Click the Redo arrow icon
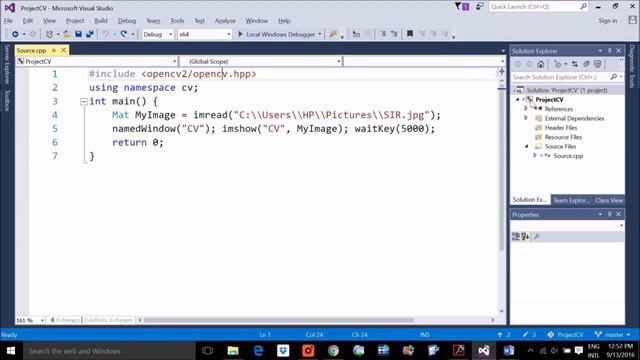 click(124, 34)
